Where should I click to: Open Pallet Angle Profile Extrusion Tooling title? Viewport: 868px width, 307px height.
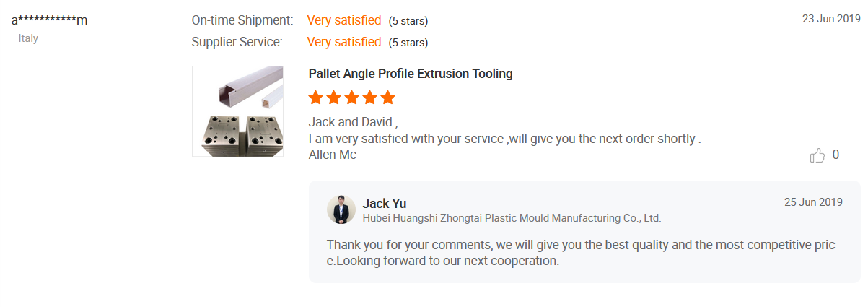(x=411, y=74)
